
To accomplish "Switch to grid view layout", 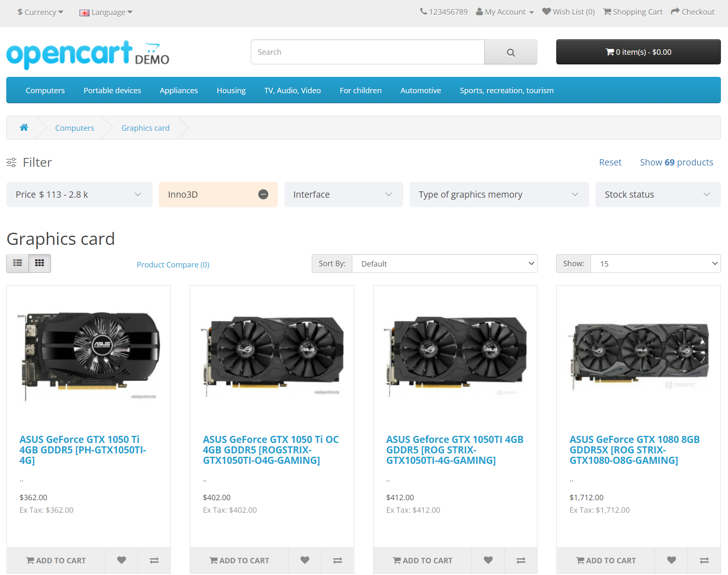I will 39,263.
